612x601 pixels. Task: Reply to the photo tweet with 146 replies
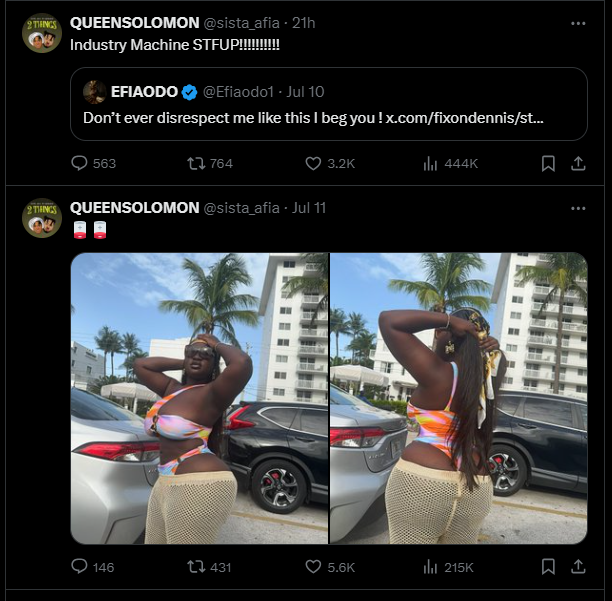pyautogui.click(x=80, y=567)
